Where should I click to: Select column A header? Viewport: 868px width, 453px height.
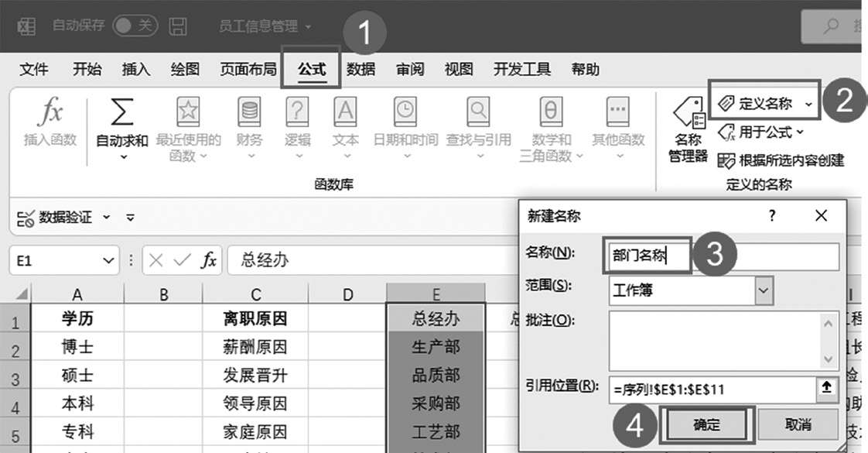click(77, 294)
